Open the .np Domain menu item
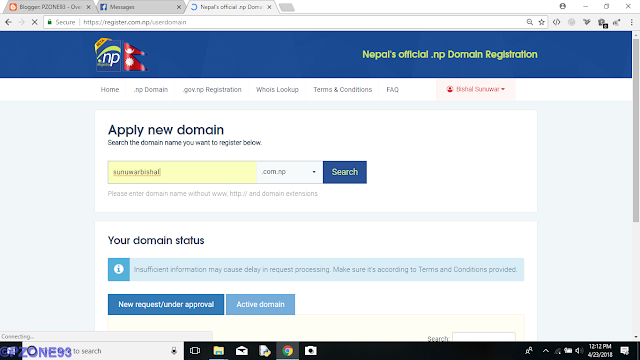The image size is (640, 360). coord(151,89)
